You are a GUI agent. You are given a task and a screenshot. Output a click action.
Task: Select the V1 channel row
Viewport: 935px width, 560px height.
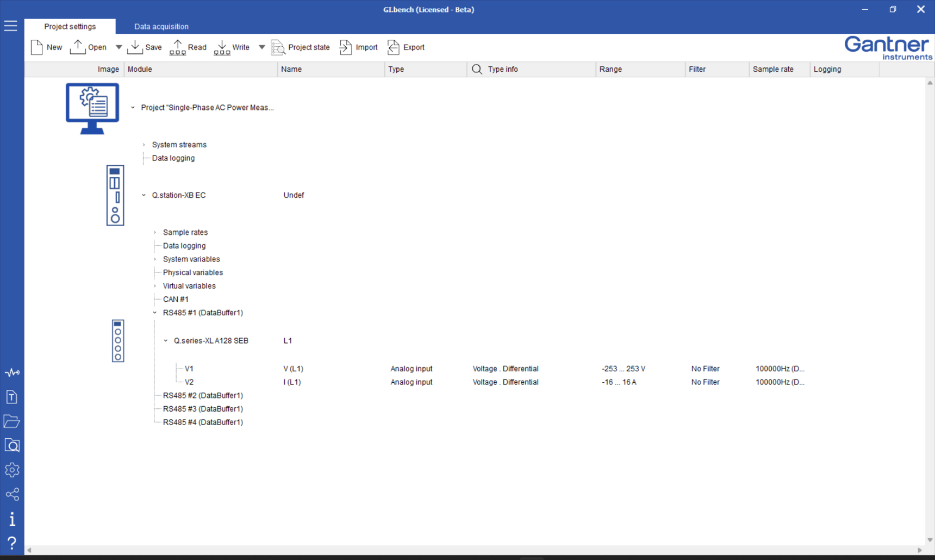(189, 369)
